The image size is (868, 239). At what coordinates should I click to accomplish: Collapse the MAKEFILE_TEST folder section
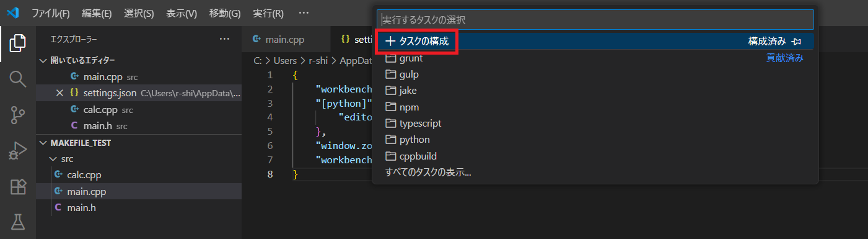(42, 143)
